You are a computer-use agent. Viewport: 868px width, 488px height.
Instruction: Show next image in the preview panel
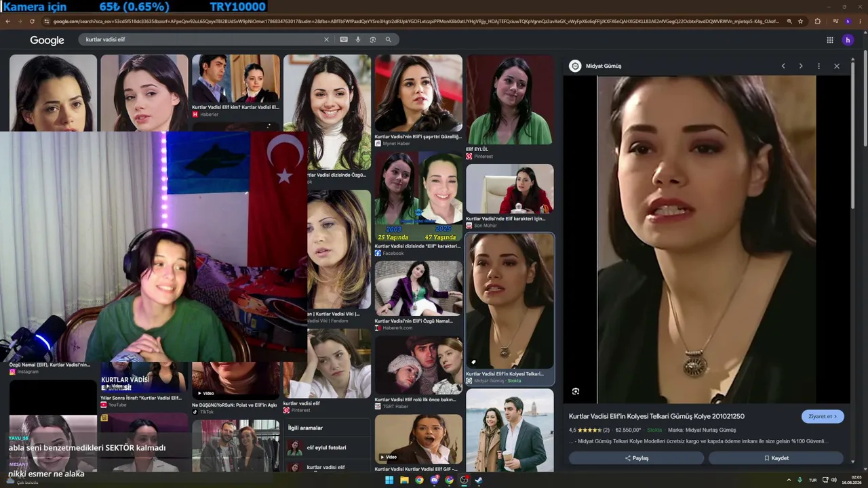point(801,66)
